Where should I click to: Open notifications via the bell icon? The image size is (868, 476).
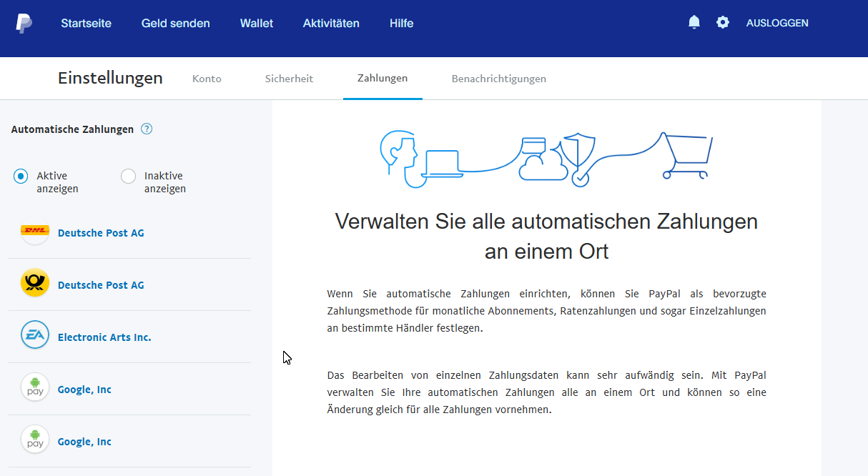pyautogui.click(x=694, y=22)
